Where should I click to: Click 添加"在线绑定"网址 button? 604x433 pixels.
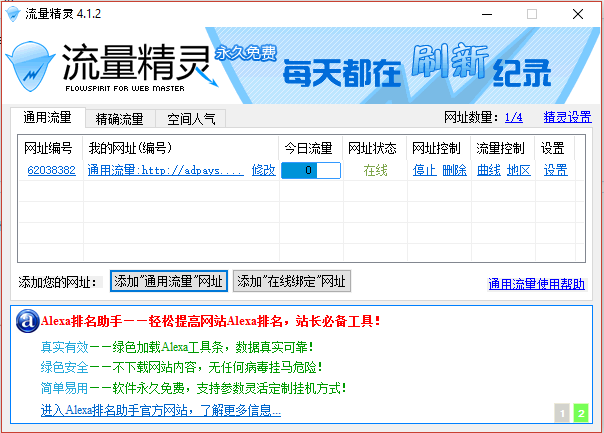[x=292, y=281]
